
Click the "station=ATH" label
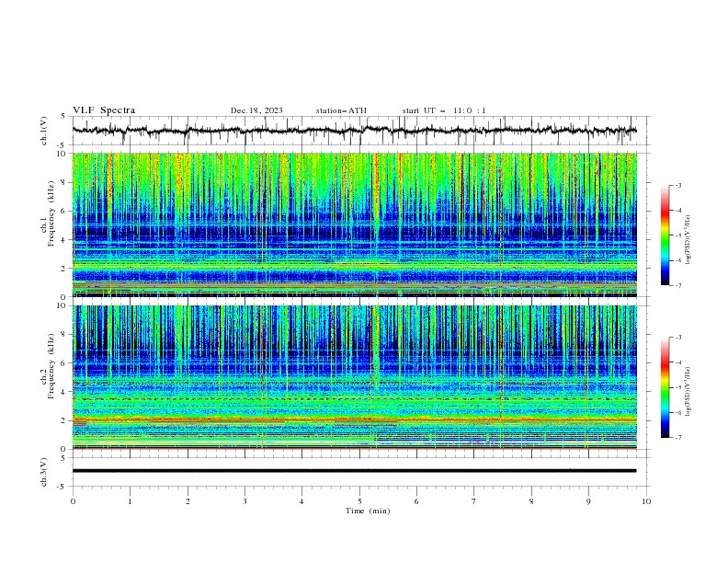tap(341, 110)
